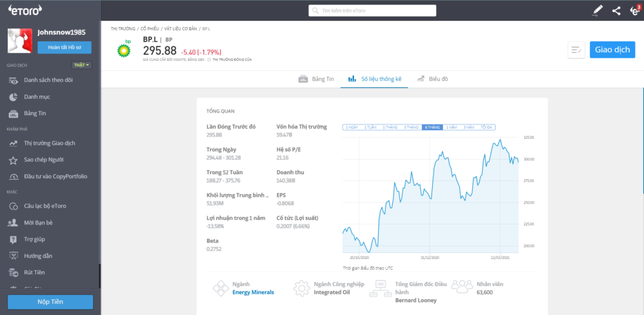Click the Thị trường Giao dịch trend icon
644x315 pixels.
[14, 143]
